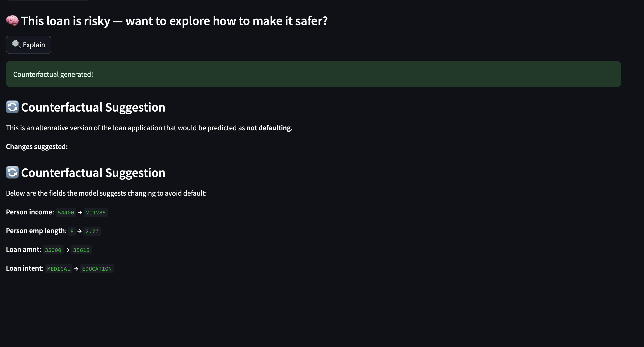The height and width of the screenshot is (347, 644).
Task: Click the Explain button
Action: pyautogui.click(x=29, y=45)
